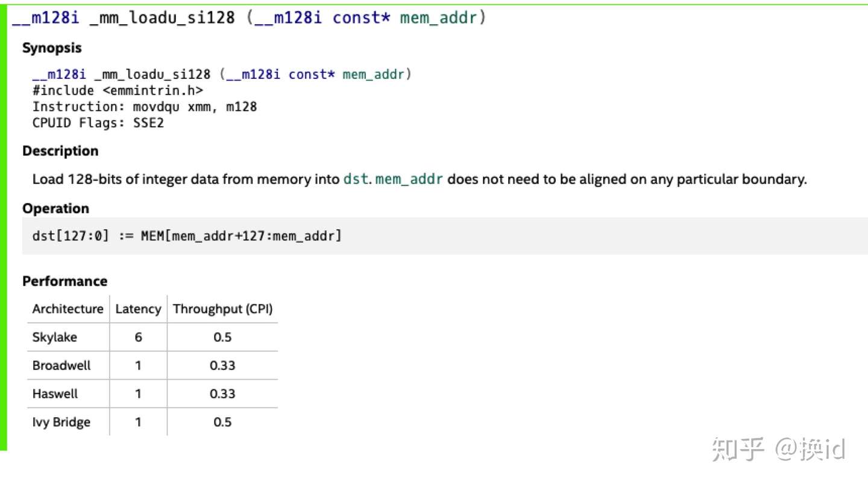Click the Description heading
868x484 pixels.
(60, 151)
